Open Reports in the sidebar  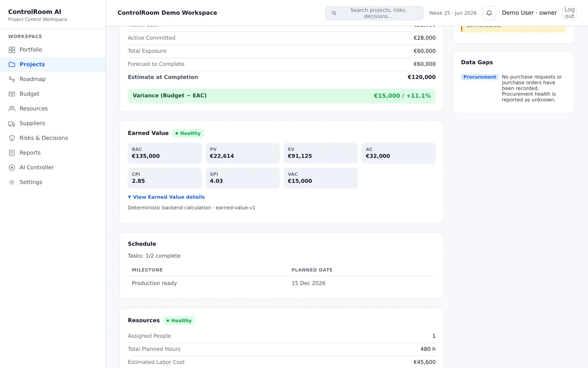click(53, 153)
